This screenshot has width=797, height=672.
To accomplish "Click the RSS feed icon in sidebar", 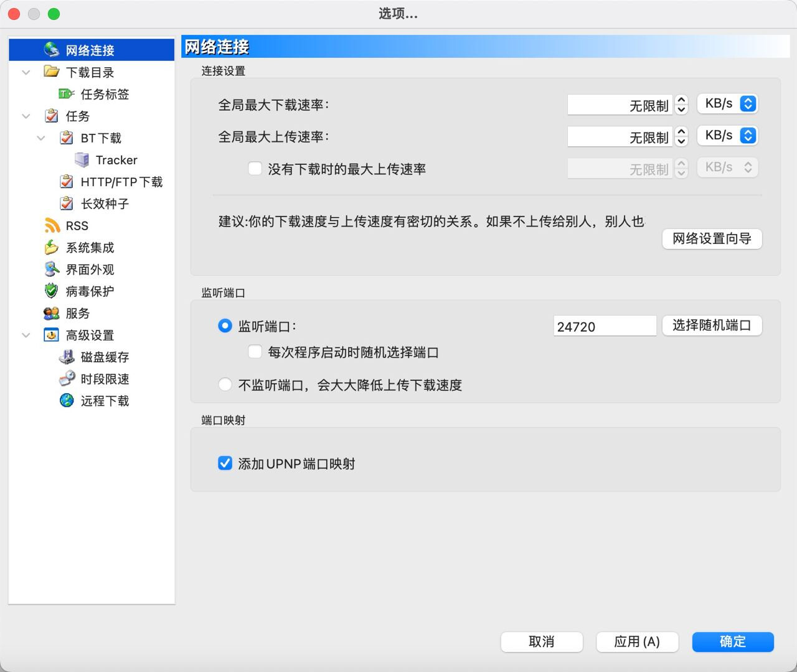I will tap(52, 225).
